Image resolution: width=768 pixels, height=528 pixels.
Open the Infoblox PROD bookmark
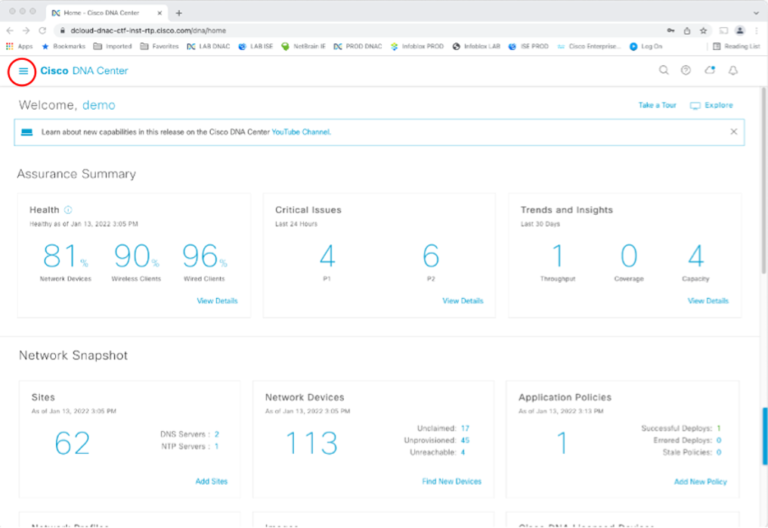click(x=417, y=46)
